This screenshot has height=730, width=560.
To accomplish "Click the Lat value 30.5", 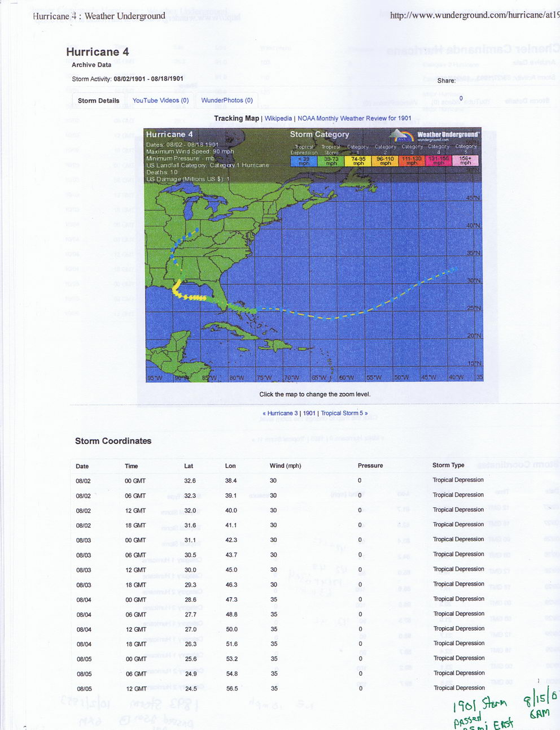I will point(191,555).
